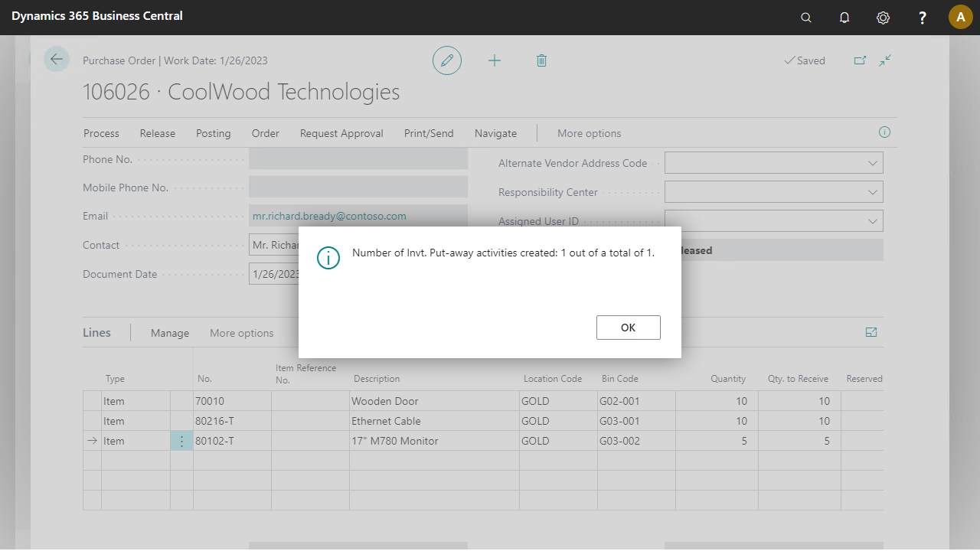Select item number 80102-T cell
The height and width of the screenshot is (551, 980).
click(x=232, y=441)
